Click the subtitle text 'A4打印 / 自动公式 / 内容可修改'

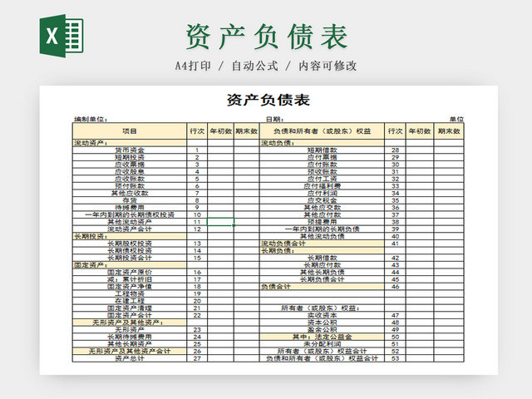click(x=266, y=66)
